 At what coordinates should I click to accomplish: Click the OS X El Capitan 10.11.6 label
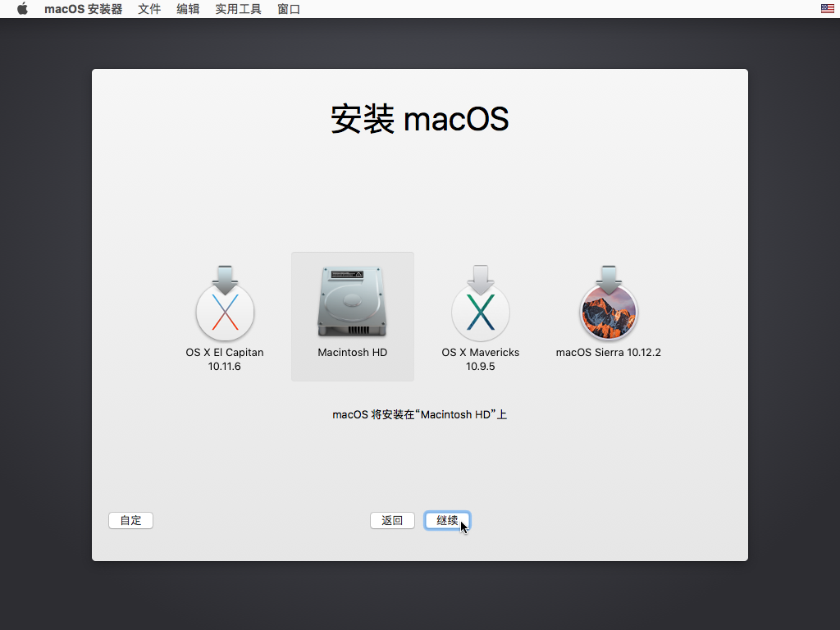(225, 359)
